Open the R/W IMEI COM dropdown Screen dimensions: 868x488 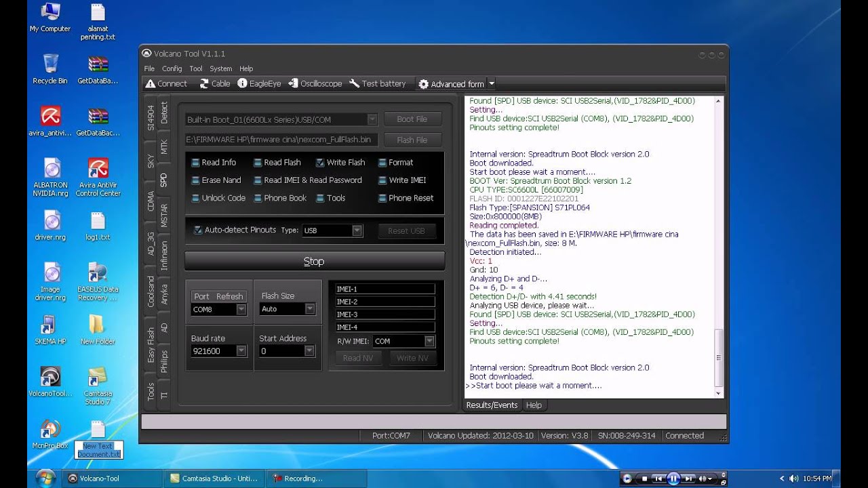[x=429, y=341]
